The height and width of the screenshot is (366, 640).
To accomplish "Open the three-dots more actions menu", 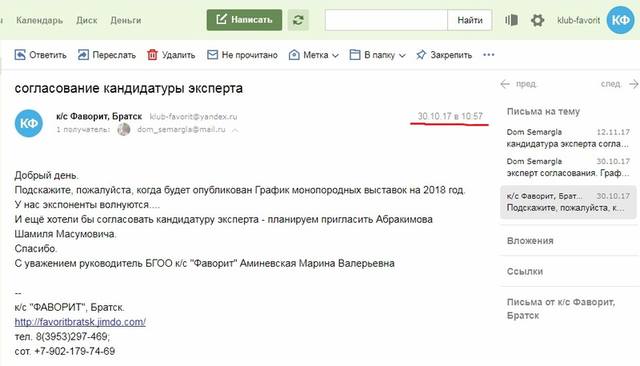I will (x=489, y=55).
